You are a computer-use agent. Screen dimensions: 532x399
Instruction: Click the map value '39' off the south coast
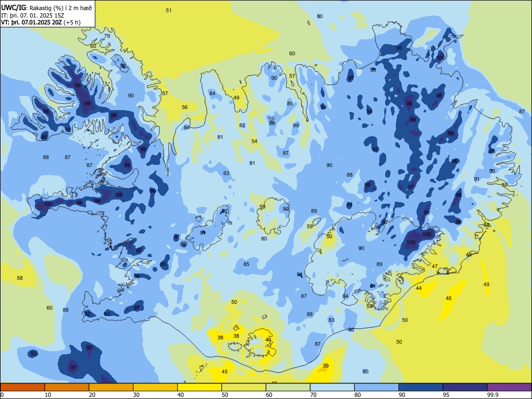pyautogui.click(x=326, y=366)
